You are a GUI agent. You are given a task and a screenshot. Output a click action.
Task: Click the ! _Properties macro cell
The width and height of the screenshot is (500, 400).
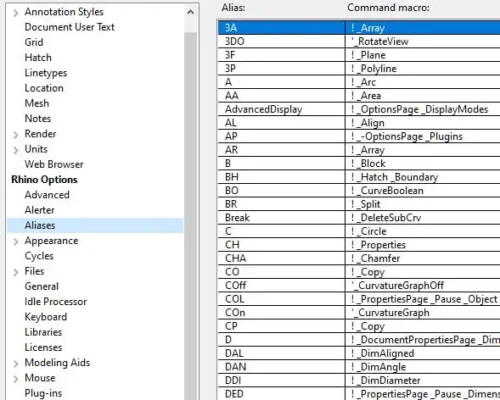pos(423,245)
